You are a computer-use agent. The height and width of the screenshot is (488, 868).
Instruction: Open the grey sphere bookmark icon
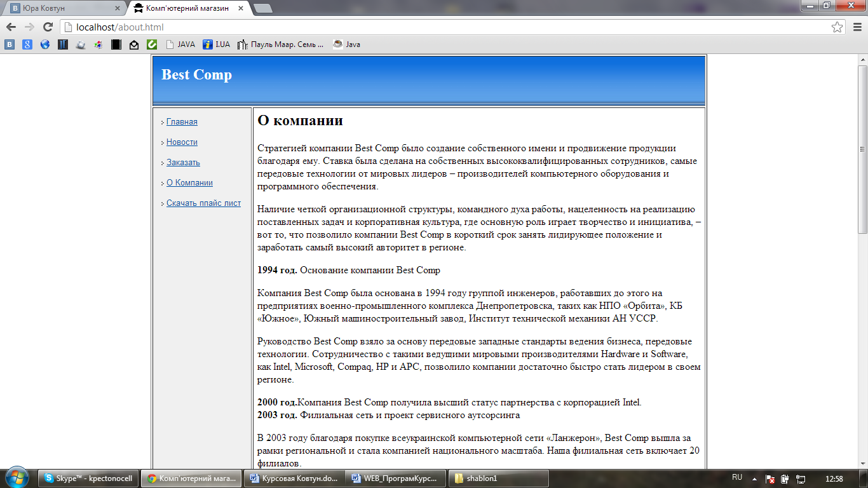pos(81,44)
